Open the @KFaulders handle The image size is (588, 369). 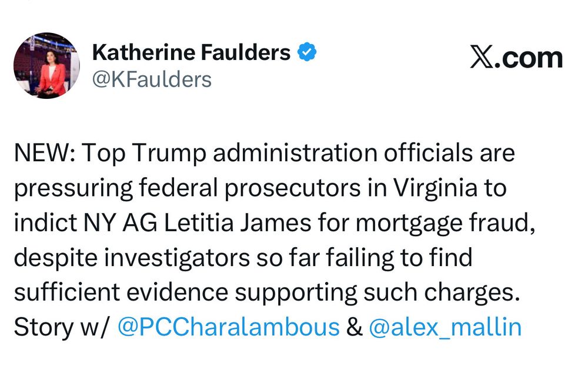tap(152, 80)
